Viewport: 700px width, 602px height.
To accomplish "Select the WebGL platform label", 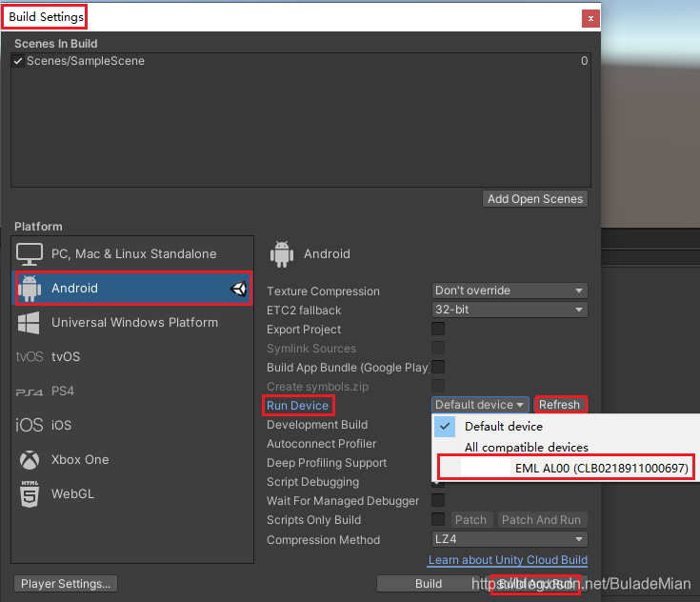I will 72,494.
